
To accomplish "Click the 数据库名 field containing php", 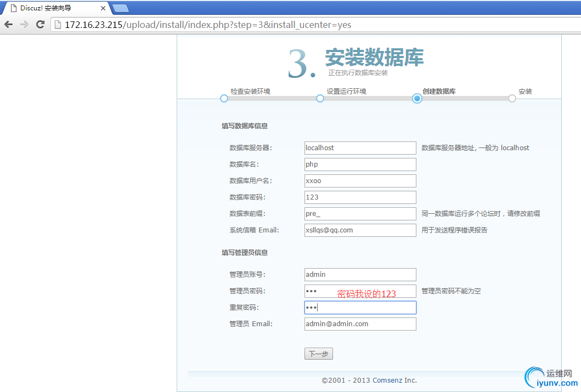I will [360, 164].
